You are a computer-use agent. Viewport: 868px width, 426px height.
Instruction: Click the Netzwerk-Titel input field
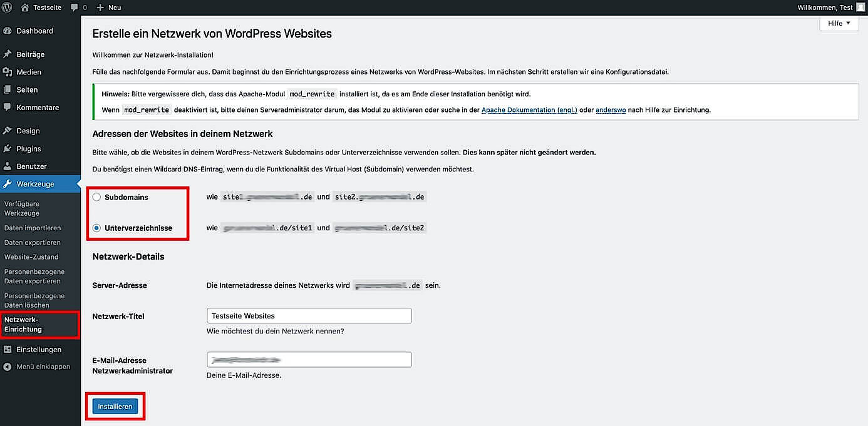[308, 315]
